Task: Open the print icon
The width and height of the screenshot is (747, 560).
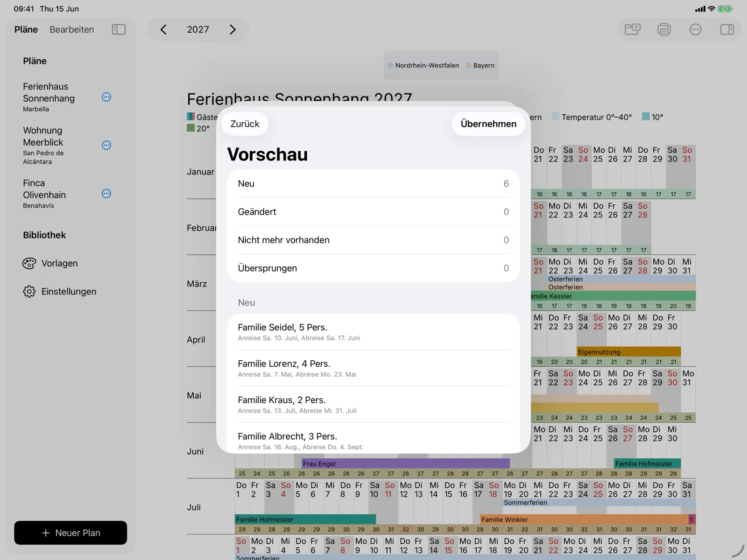Action: (x=664, y=29)
